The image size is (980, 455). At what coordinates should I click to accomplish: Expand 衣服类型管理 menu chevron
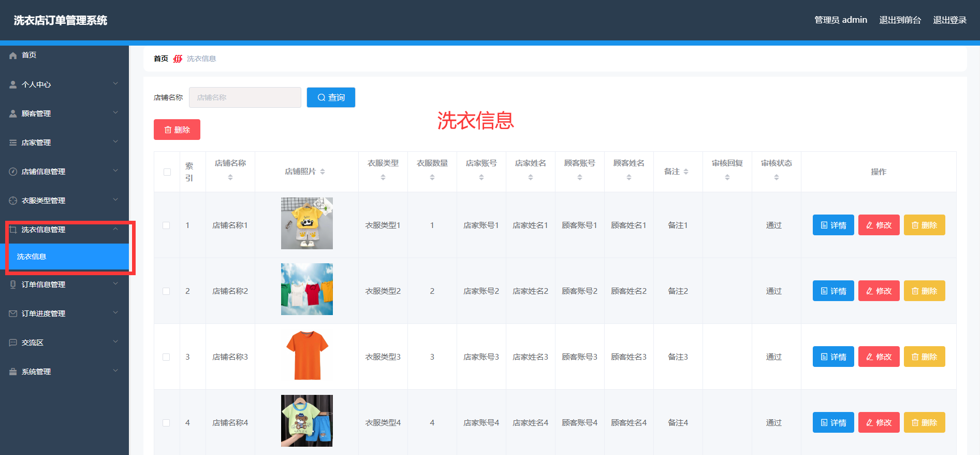(115, 200)
